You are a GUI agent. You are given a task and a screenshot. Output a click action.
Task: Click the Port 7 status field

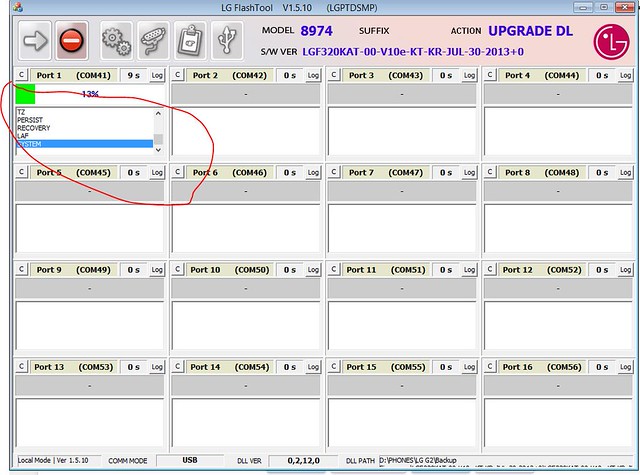(x=402, y=191)
